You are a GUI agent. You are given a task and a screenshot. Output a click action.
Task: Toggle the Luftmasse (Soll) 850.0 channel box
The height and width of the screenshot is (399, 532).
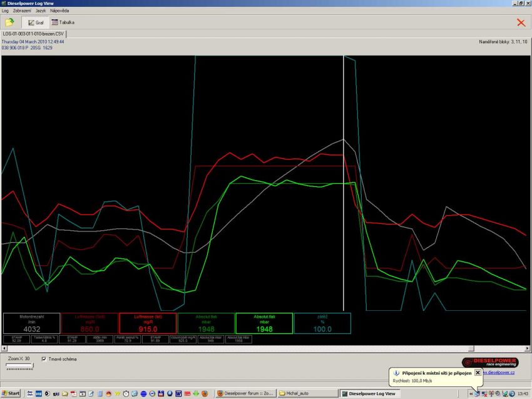pos(90,323)
